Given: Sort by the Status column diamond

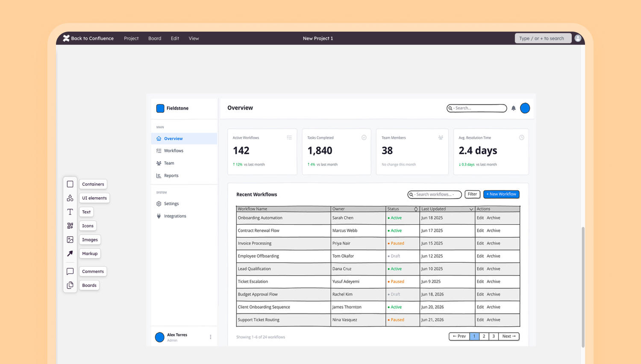Looking at the screenshot, I should (x=416, y=209).
